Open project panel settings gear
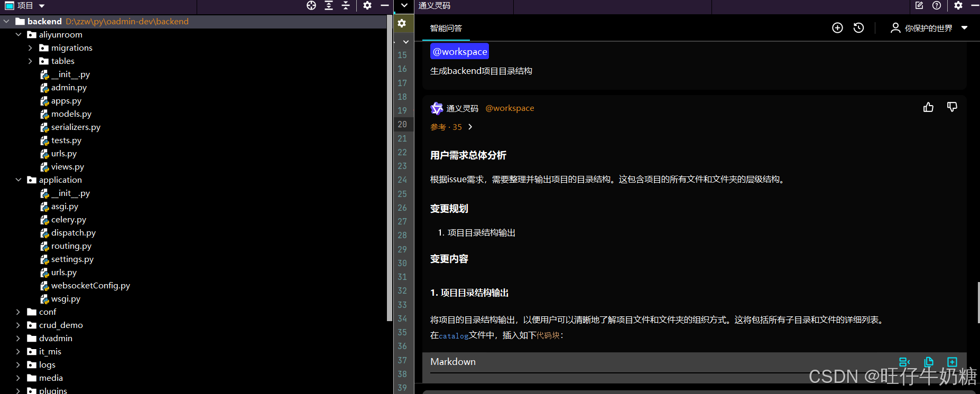Viewport: 980px width, 394px height. [x=367, y=5]
